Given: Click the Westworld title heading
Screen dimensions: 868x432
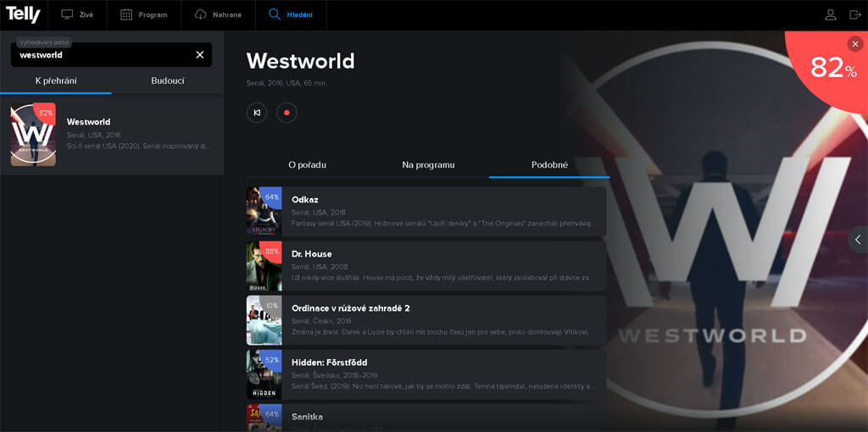Looking at the screenshot, I should pos(301,61).
